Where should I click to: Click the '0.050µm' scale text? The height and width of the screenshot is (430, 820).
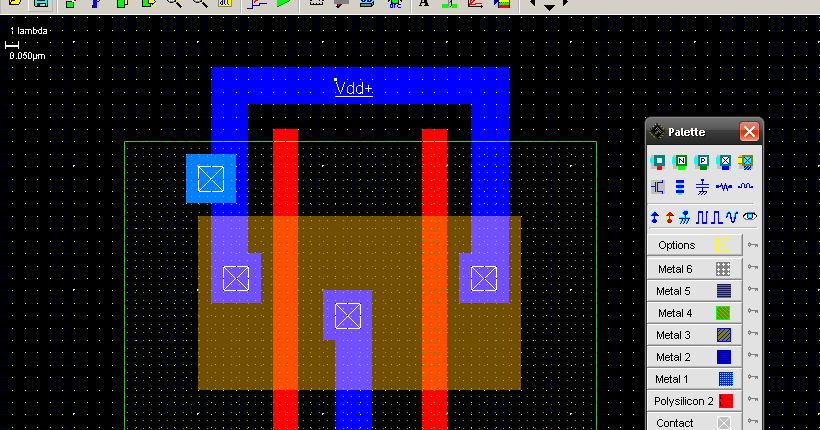27,55
